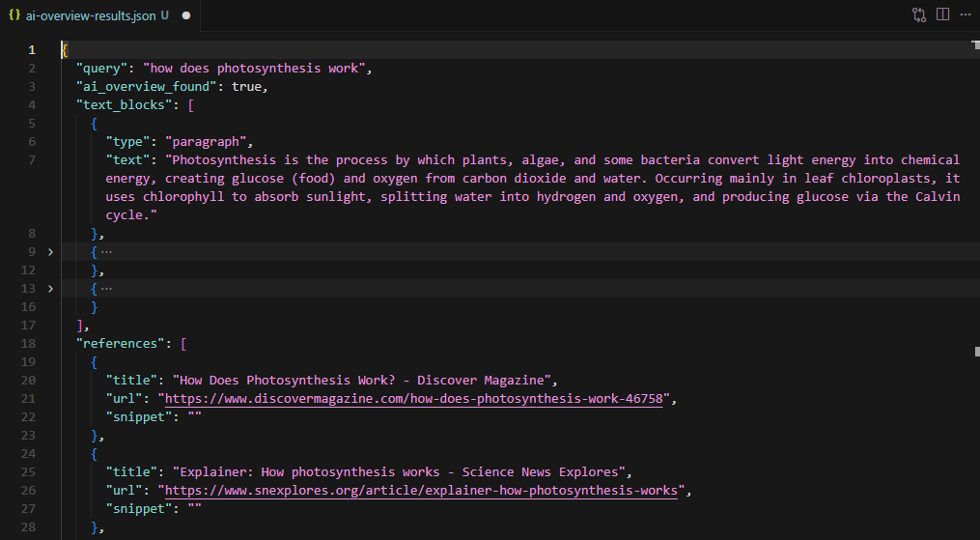
Task: Split the editor to the right
Action: (x=942, y=14)
